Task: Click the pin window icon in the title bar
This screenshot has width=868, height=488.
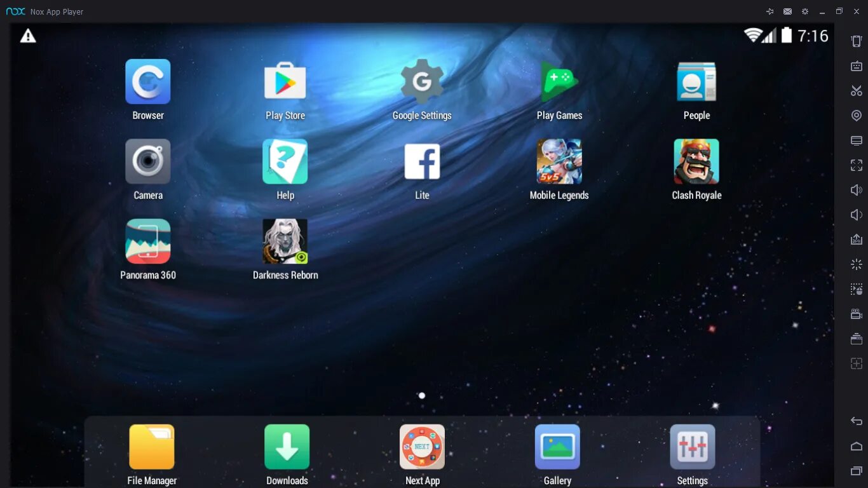Action: click(770, 11)
